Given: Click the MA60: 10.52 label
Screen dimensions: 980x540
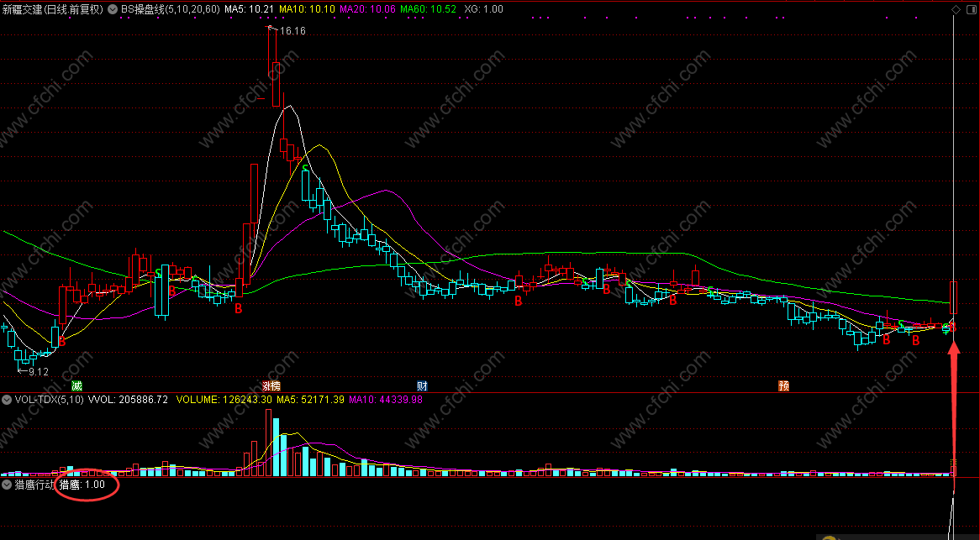Looking at the screenshot, I should click(x=428, y=9).
